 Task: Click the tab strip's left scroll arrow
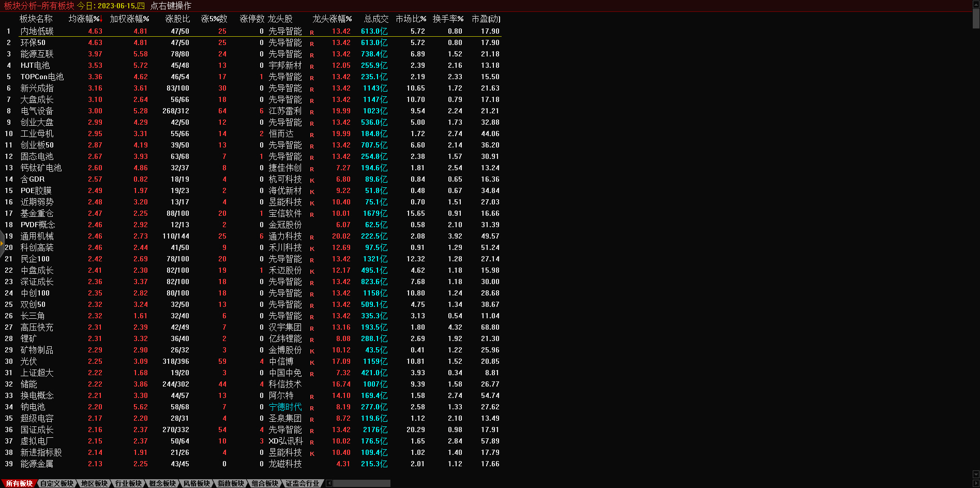(329, 483)
